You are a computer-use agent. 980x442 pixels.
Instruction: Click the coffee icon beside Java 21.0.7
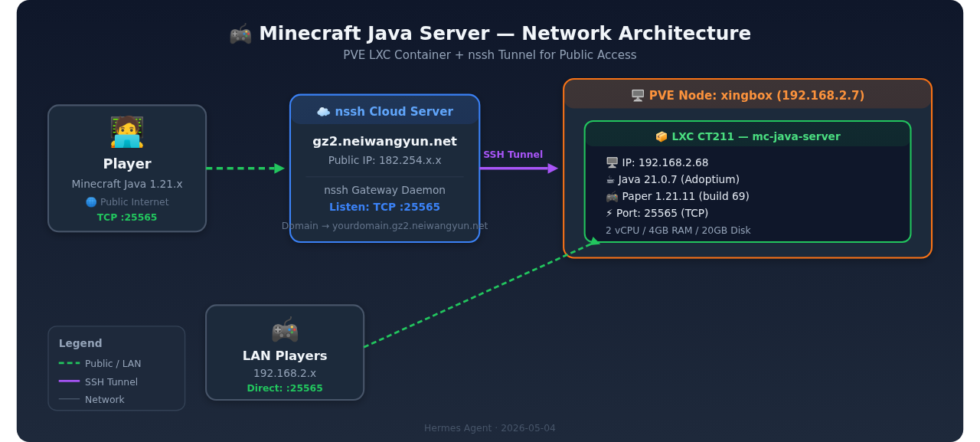pos(610,180)
